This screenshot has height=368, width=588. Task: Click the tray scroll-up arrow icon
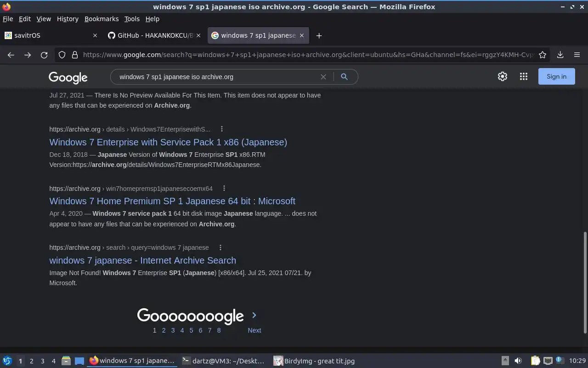click(x=505, y=361)
